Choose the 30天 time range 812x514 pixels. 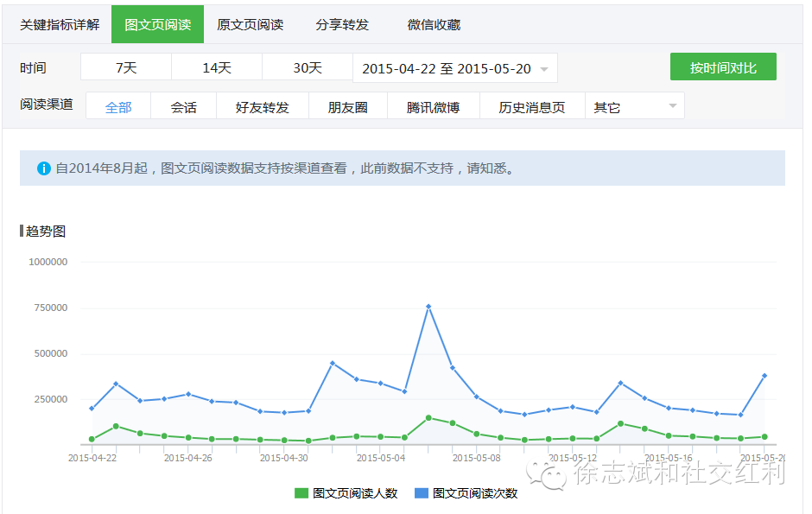(308, 67)
